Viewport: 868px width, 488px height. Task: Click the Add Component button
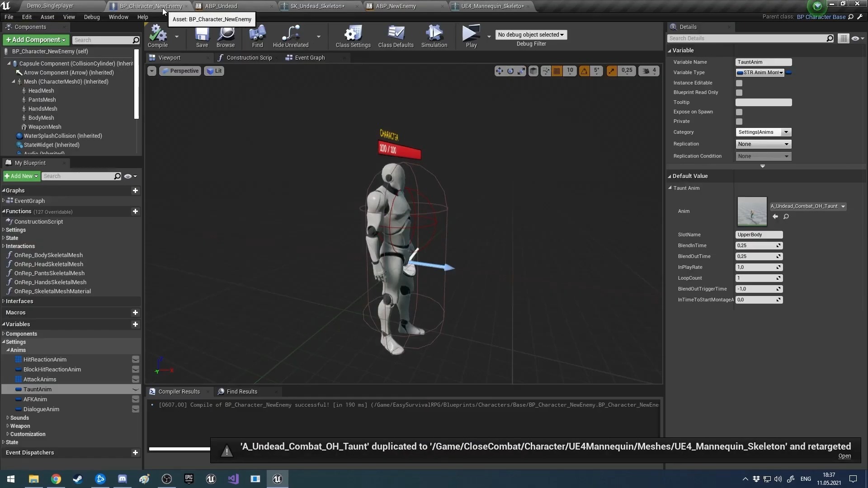click(x=36, y=40)
